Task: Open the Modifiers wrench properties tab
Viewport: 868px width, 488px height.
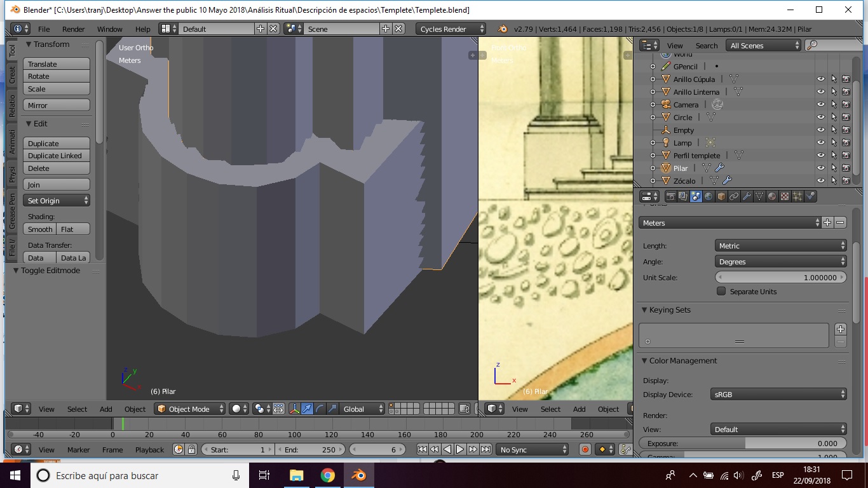Action: [747, 196]
